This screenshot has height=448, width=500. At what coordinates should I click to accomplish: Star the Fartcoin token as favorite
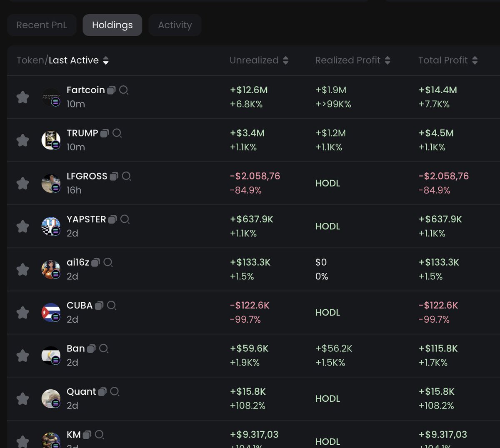[x=22, y=97]
